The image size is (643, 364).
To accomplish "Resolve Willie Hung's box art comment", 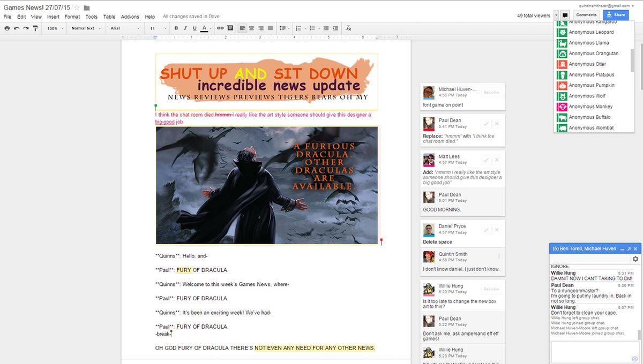I will 491,289.
